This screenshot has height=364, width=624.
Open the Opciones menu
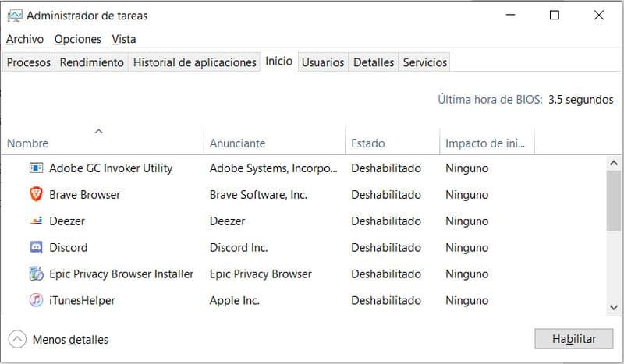point(78,40)
